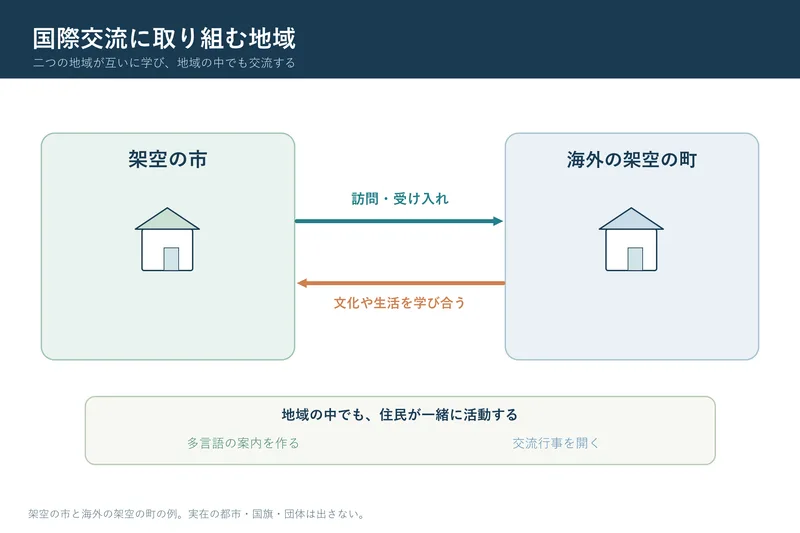Image resolution: width=800 pixels, height=533 pixels.
Task: Click the text 交流行事を開く
Action: coord(556,443)
